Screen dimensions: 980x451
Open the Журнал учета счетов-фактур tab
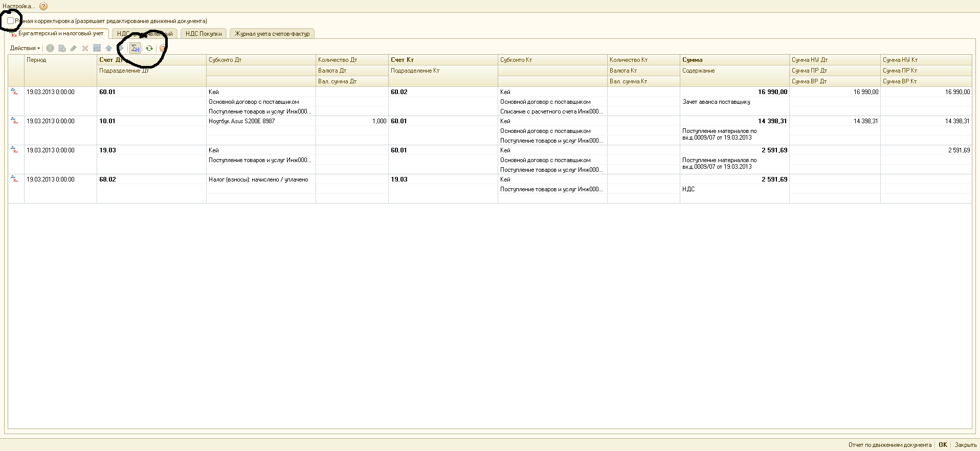click(272, 34)
